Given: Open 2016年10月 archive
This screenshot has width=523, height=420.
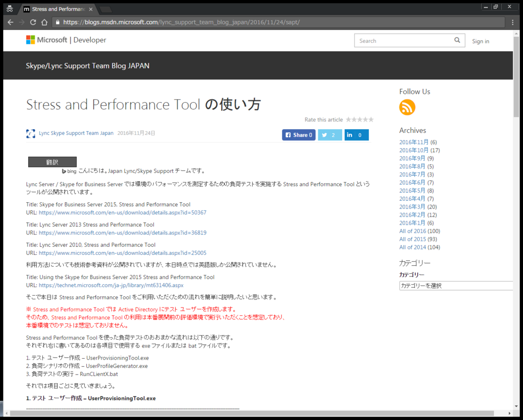Looking at the screenshot, I should pos(414,150).
